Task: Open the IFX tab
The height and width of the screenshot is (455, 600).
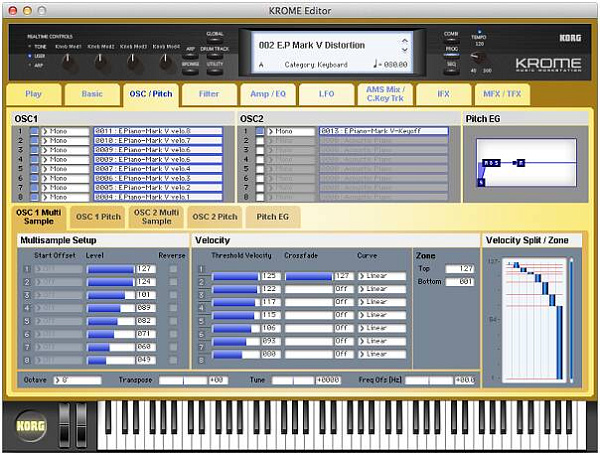Action: tap(443, 94)
